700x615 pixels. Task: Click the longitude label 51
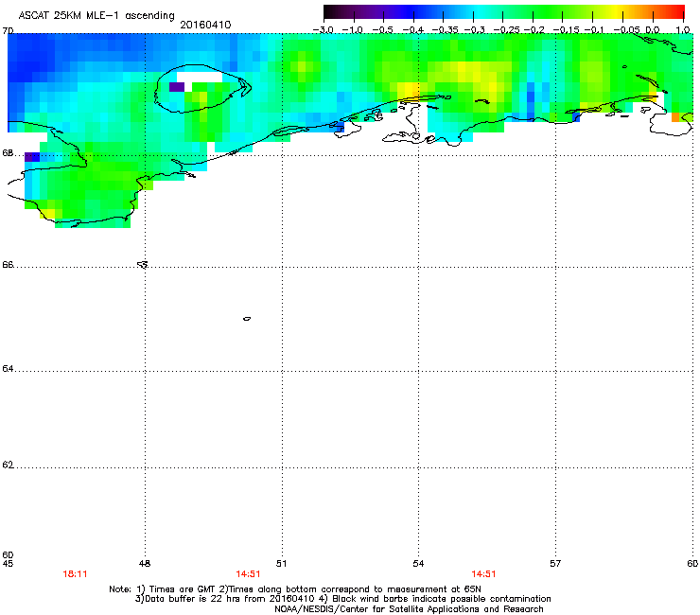[x=281, y=564]
